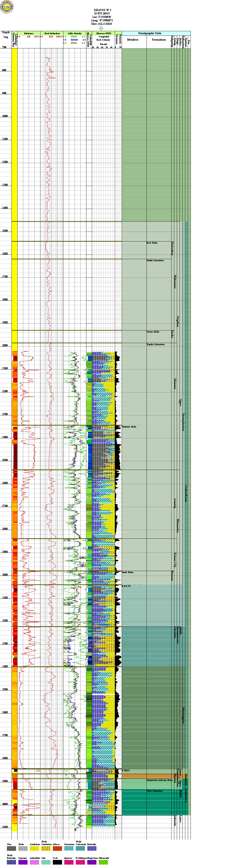Click the Stark Shale member label
248x868 pixels.
(x=127, y=572)
